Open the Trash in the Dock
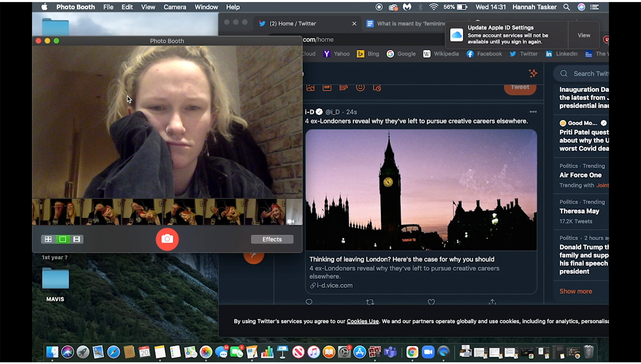641x364 pixels. pyautogui.click(x=589, y=352)
